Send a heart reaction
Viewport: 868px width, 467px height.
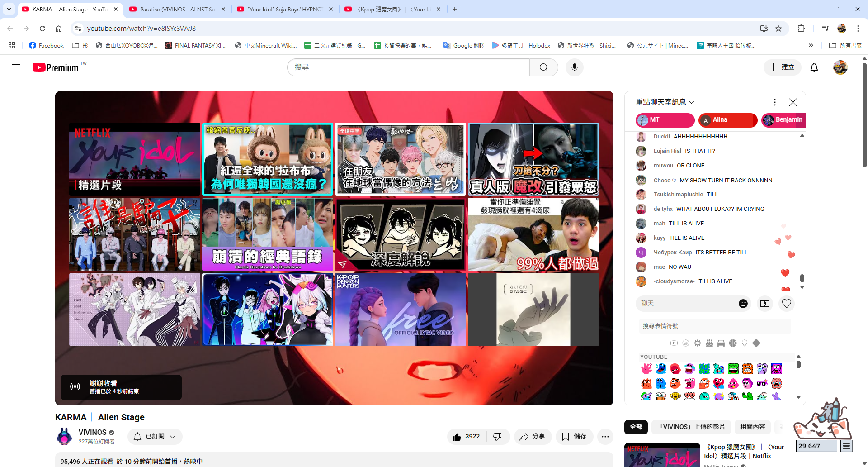point(787,304)
